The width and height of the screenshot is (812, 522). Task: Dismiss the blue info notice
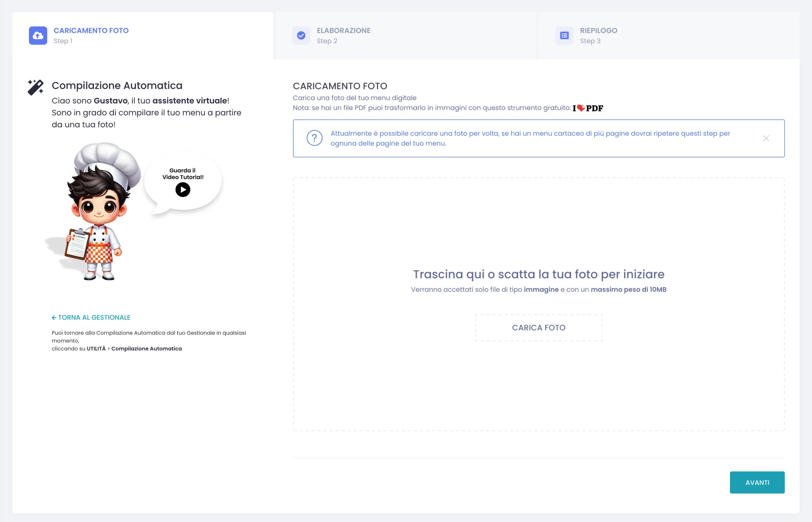766,138
